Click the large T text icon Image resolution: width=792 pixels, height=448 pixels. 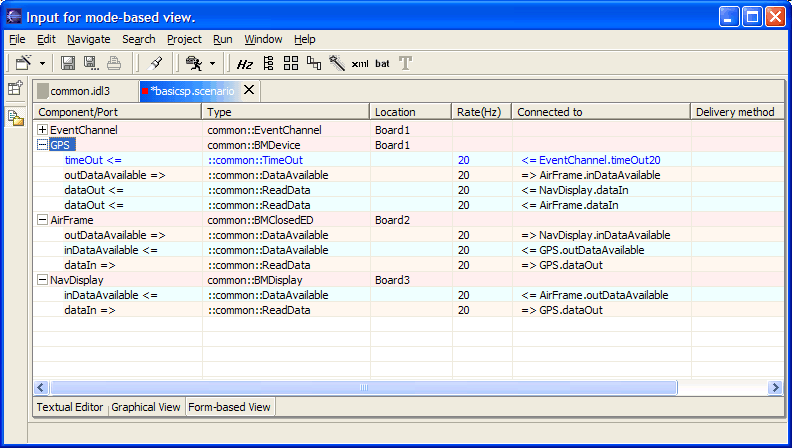coord(405,63)
